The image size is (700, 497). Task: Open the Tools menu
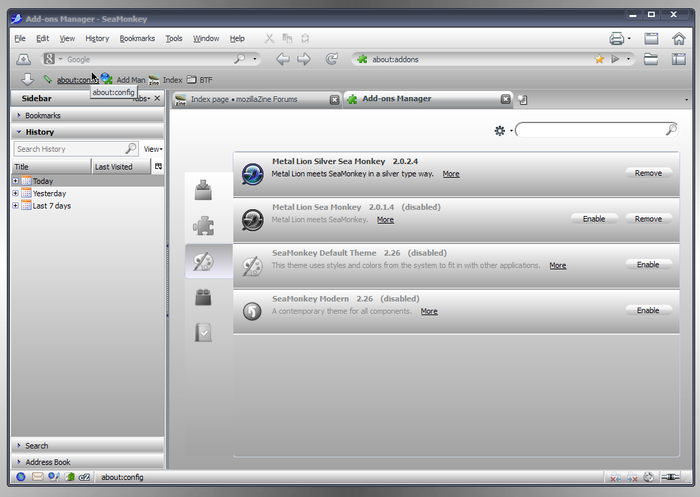click(x=174, y=38)
